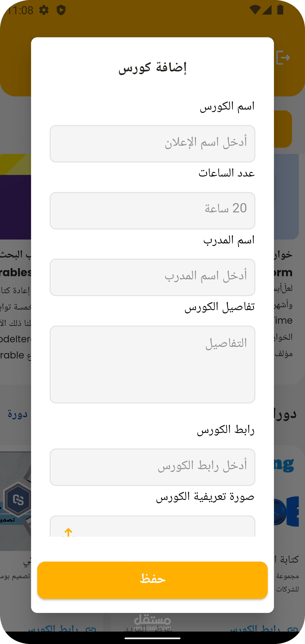The width and height of the screenshot is (305, 644).
Task: Tap the التفاصيل course details text area
Action: point(152,364)
